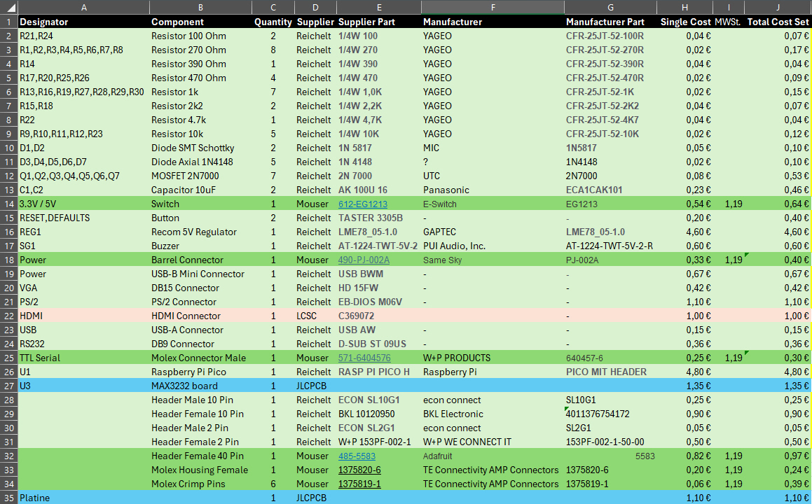Select cell Recom 5V Regulator
This screenshot has width=812, height=504.
(x=200, y=232)
